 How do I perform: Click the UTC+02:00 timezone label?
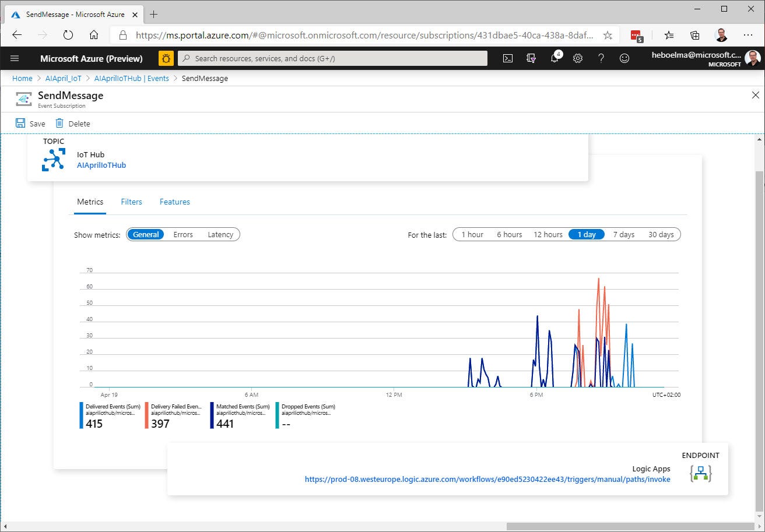[x=666, y=394]
